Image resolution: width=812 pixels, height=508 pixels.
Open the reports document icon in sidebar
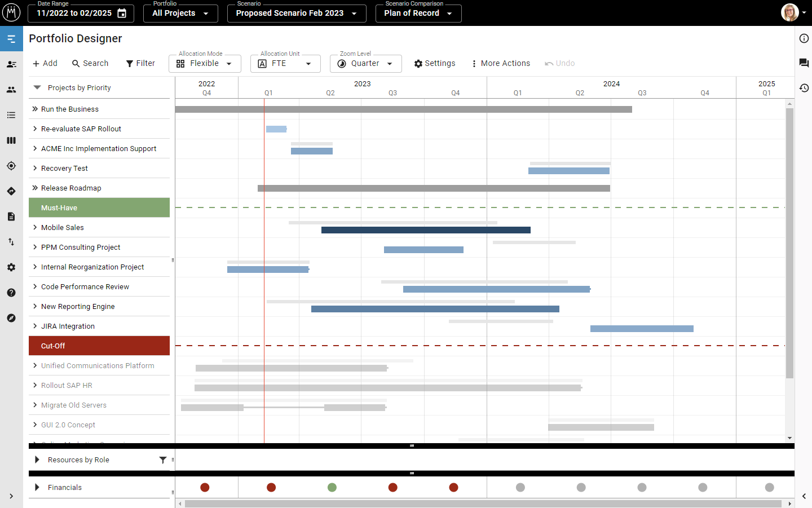coord(11,217)
